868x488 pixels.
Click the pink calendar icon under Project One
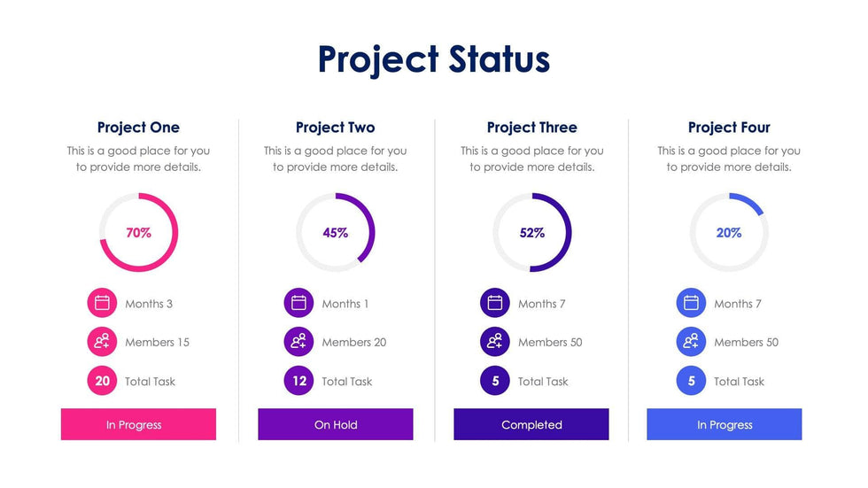pyautogui.click(x=102, y=303)
